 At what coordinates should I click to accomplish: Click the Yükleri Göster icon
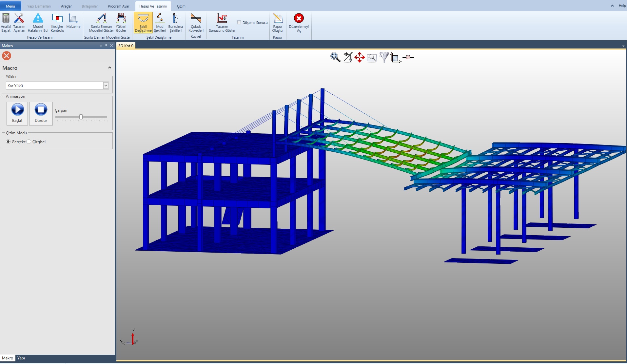[x=121, y=19]
